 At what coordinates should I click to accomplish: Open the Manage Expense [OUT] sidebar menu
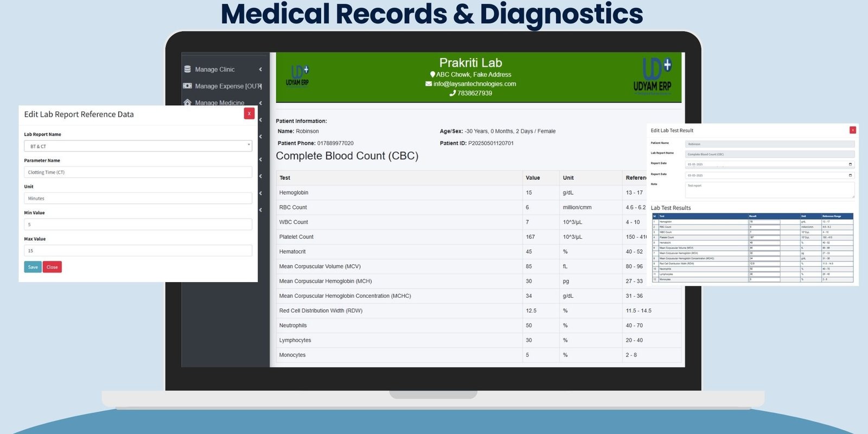[x=228, y=86]
